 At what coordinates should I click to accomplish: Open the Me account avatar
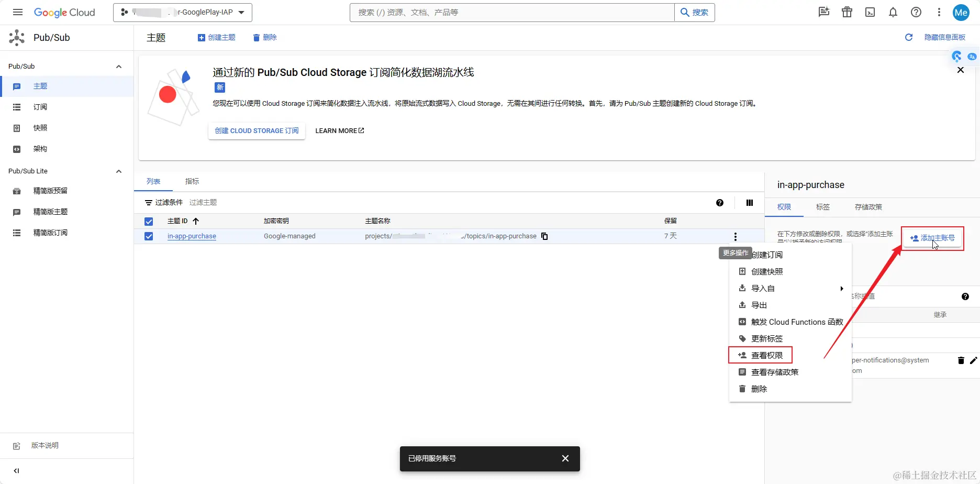961,12
